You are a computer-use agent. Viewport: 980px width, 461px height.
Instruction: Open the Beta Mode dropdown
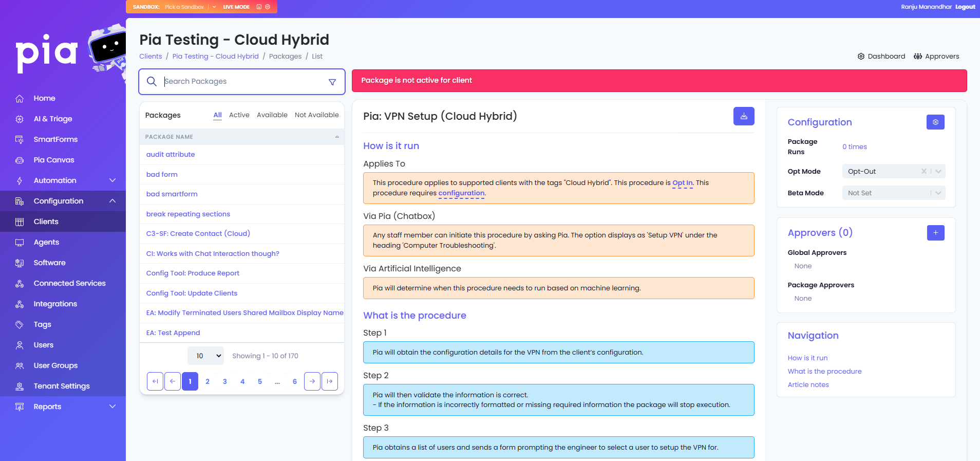coord(894,193)
